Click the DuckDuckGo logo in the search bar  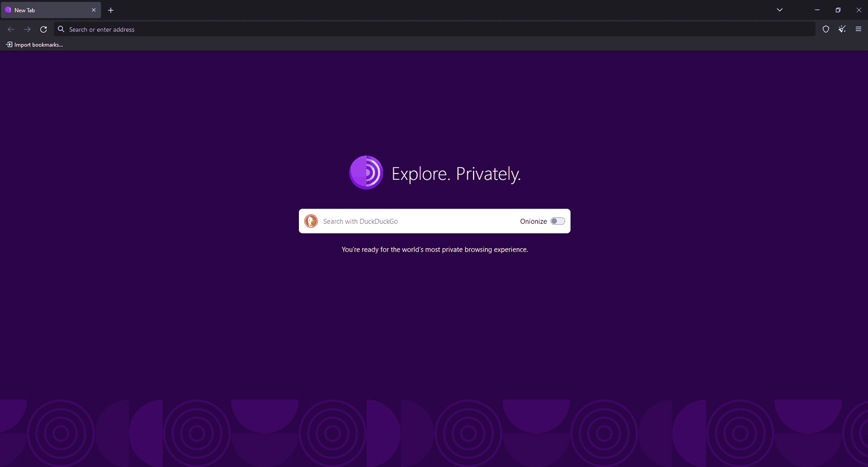tap(311, 221)
